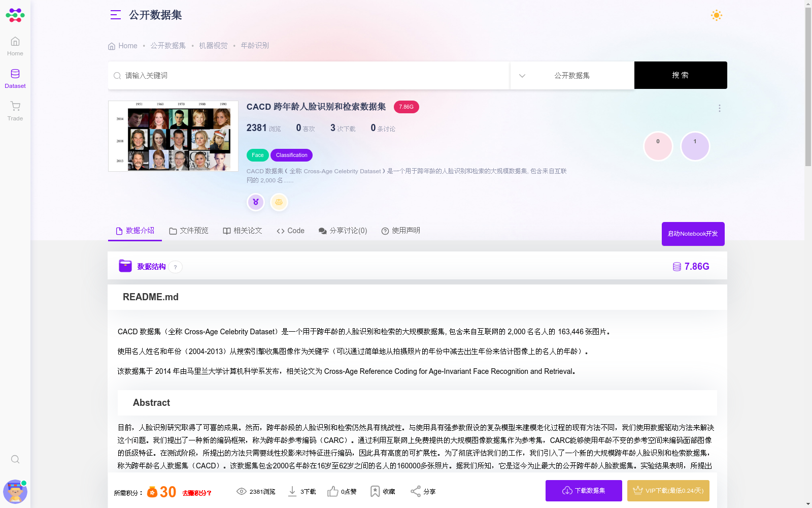Click the purple circle showing 1
812x508 pixels.
695,146
